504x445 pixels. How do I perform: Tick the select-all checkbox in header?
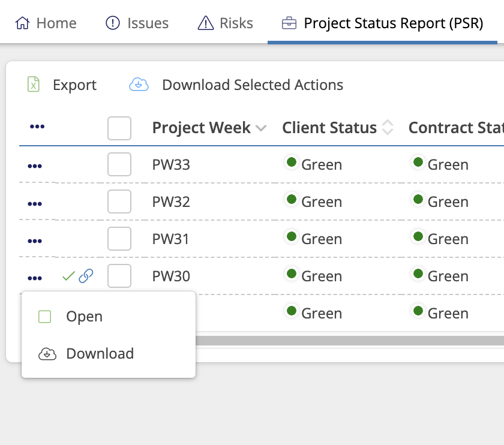(119, 128)
